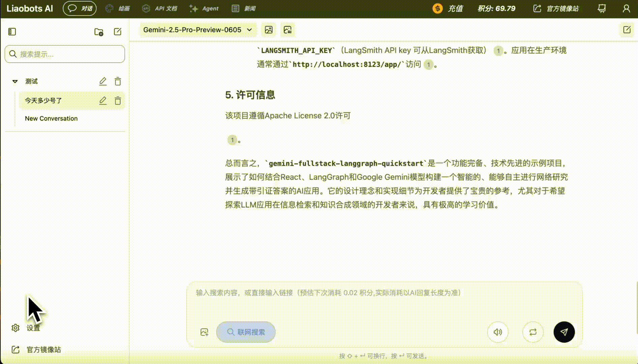Edit the 今天多少号了 conversation title
The height and width of the screenshot is (364, 638).
point(103,100)
